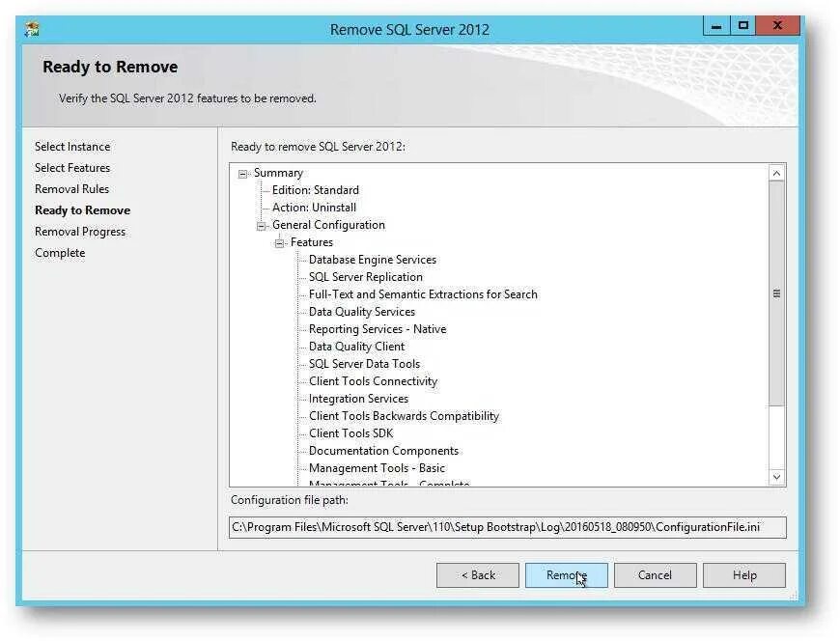Click the 'Configuration file path:' label
The height and width of the screenshot is (641, 840).
290,500
